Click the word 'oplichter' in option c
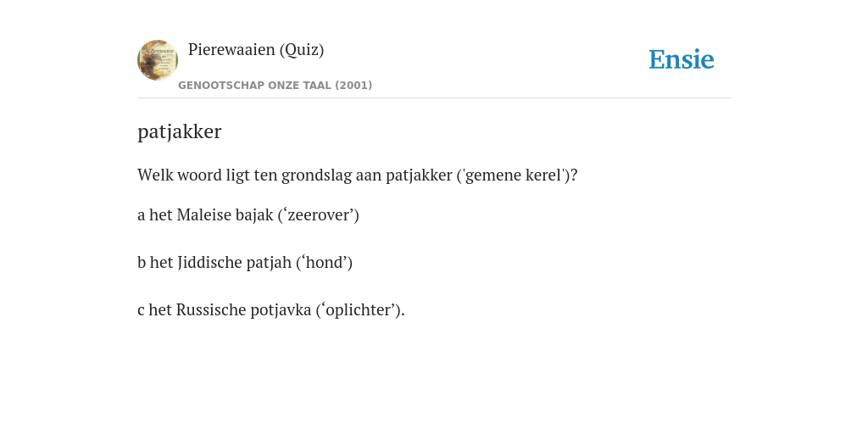 point(359,310)
